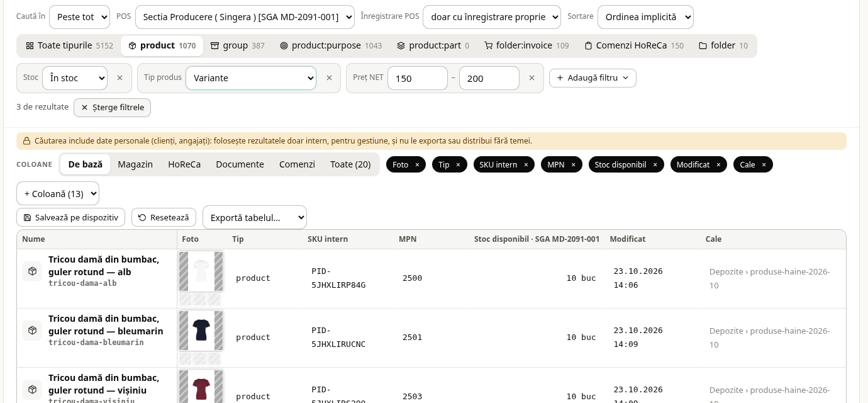
Task: Click the maximum Preț NET field
Action: (489, 78)
